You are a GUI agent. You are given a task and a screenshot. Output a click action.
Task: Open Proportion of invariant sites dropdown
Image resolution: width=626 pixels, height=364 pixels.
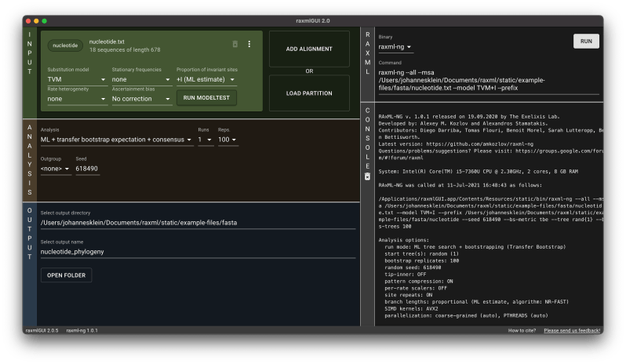[x=206, y=79]
